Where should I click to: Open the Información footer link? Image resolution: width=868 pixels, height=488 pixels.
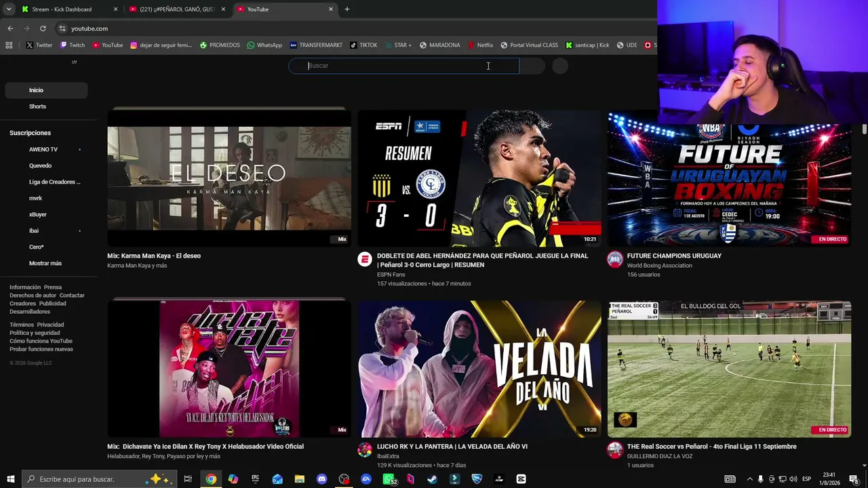(25, 287)
